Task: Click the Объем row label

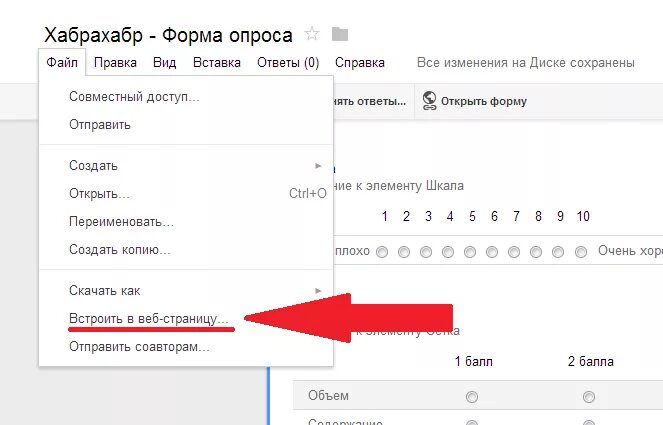Action: tap(329, 395)
